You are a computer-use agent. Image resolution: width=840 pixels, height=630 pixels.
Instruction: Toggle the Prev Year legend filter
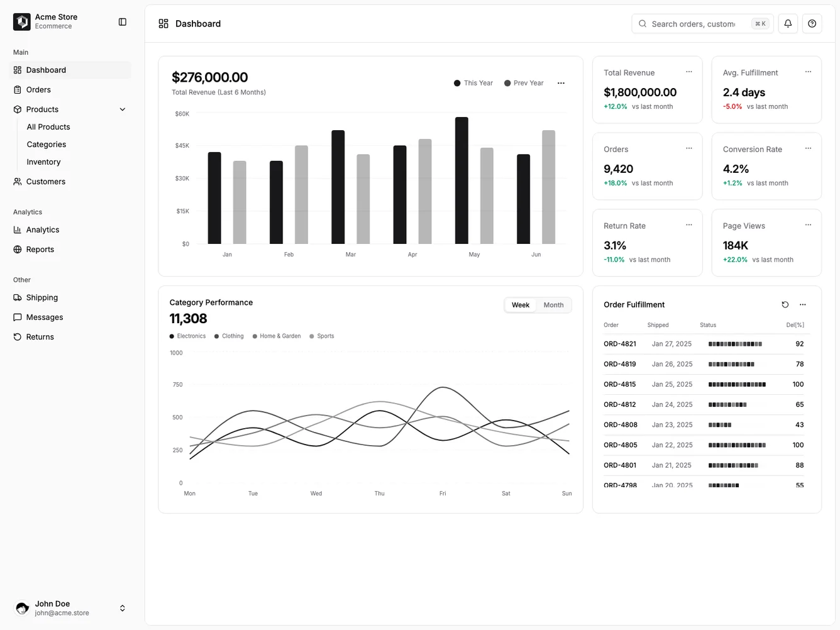(523, 82)
